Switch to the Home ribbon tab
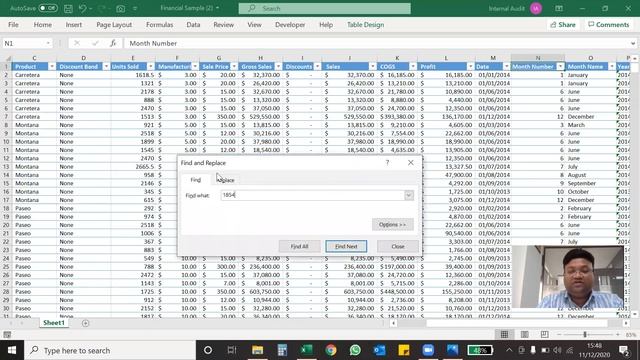 [42, 24]
